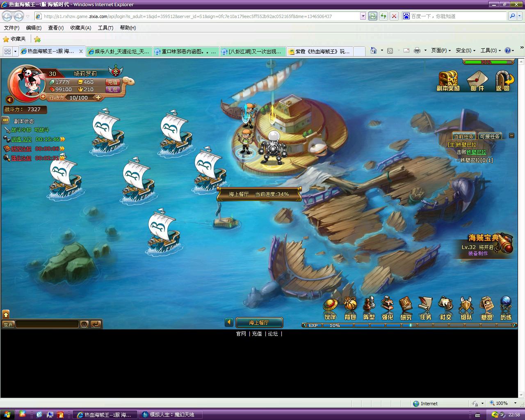Select the 可接任务 quest tab

click(490, 136)
